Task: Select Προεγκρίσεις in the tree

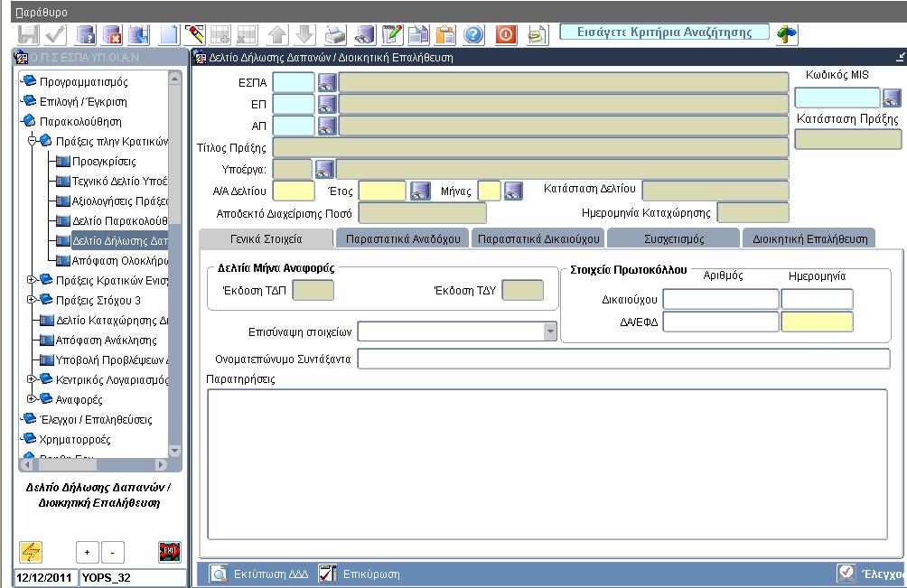Action: click(x=104, y=162)
